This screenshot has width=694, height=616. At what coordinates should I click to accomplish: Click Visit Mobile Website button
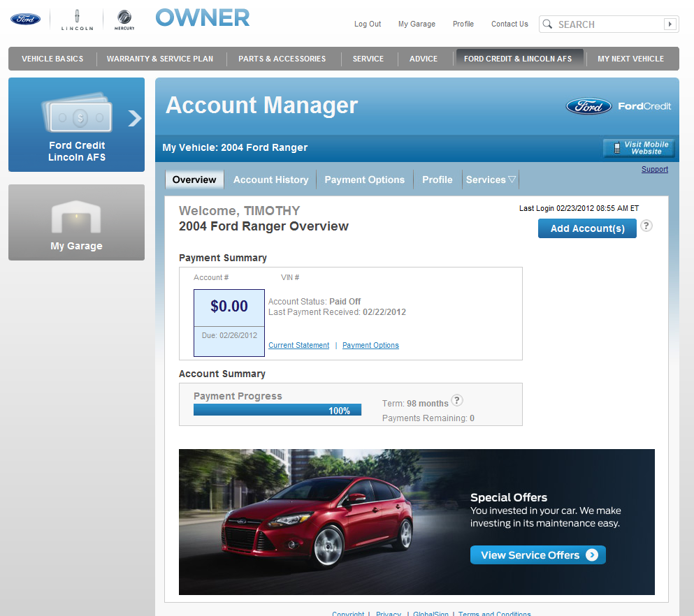coord(639,147)
